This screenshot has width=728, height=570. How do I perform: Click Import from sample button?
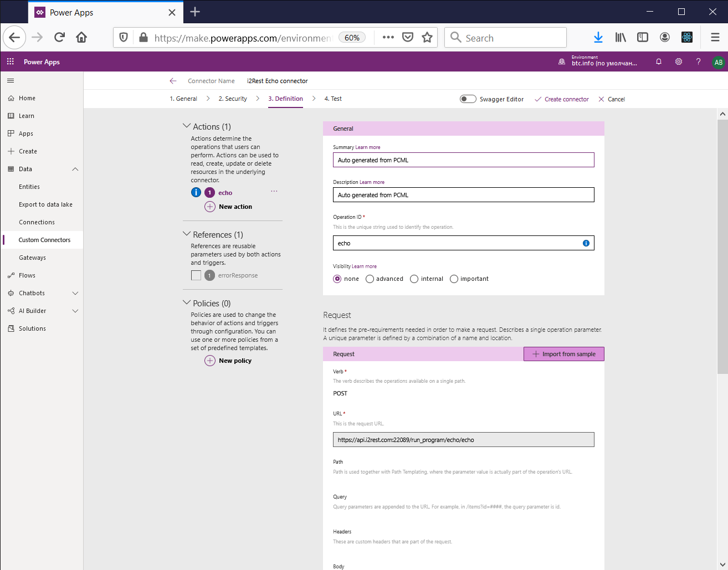pyautogui.click(x=564, y=354)
